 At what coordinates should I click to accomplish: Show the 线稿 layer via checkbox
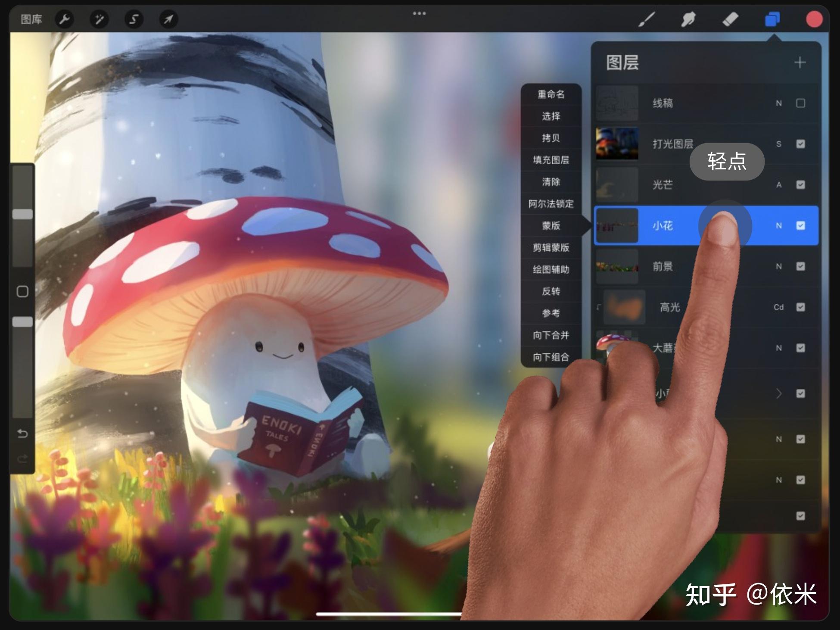coord(800,103)
